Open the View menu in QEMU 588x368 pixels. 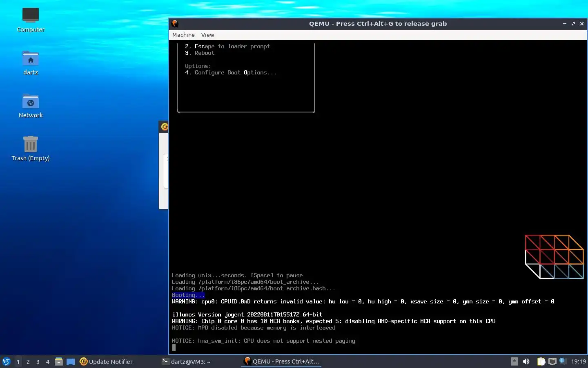[207, 35]
